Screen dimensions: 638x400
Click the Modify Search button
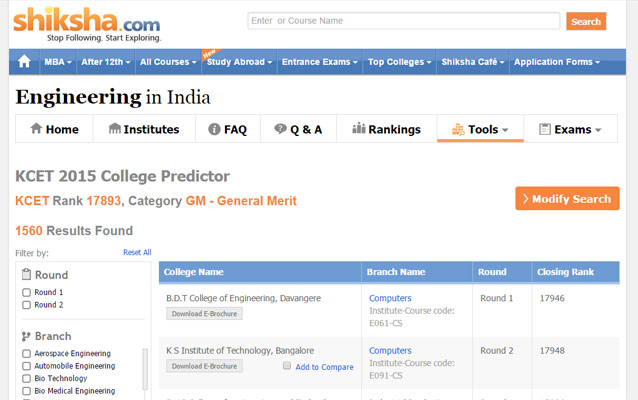pyautogui.click(x=567, y=199)
